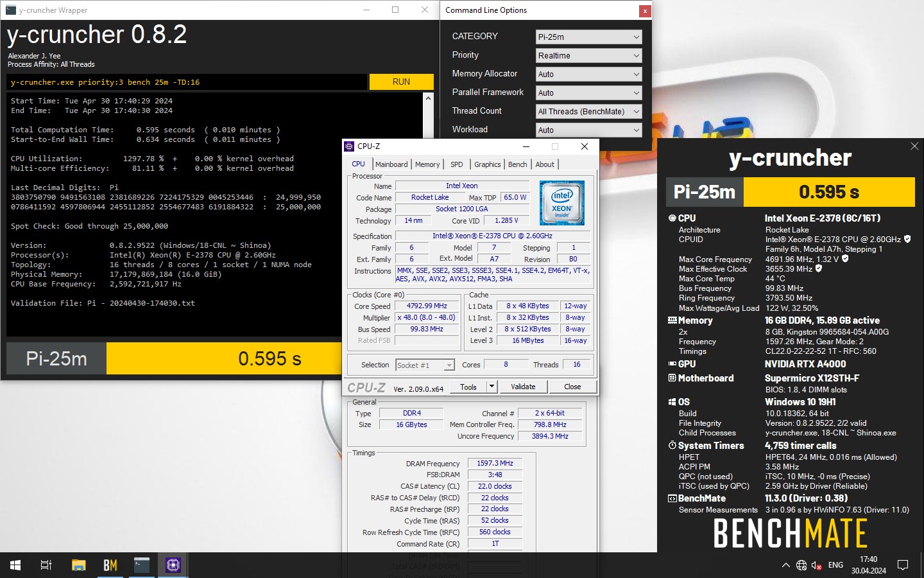Open the y-cruncher console taskbar icon
Image resolution: width=924 pixels, height=578 pixels.
[x=142, y=565]
